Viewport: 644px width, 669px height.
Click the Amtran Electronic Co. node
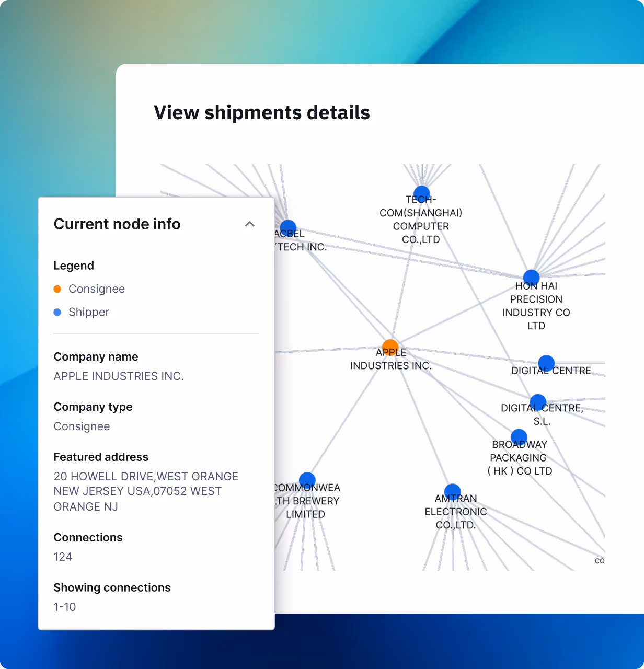(x=452, y=492)
